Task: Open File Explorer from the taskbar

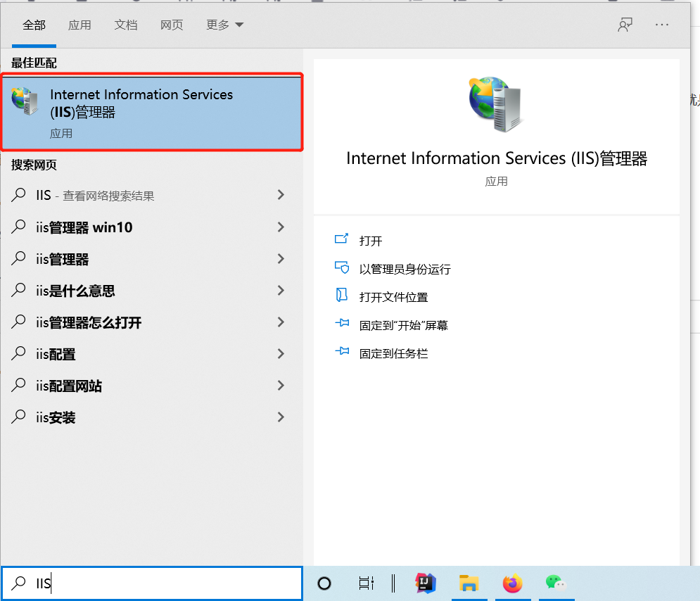Action: tap(469, 583)
